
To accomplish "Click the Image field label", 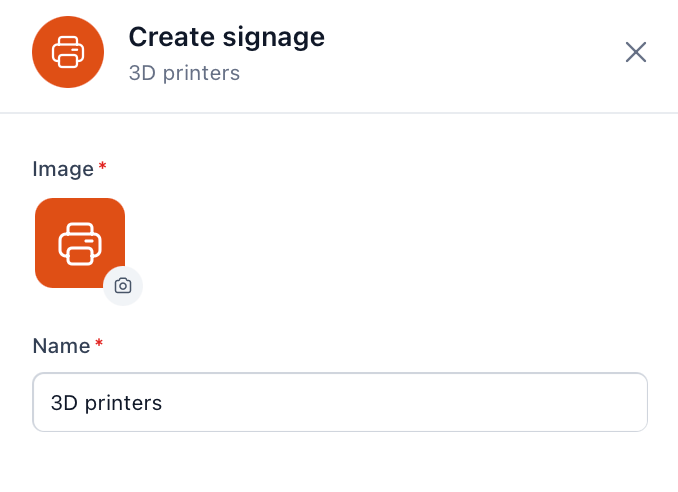I will coord(63,169).
